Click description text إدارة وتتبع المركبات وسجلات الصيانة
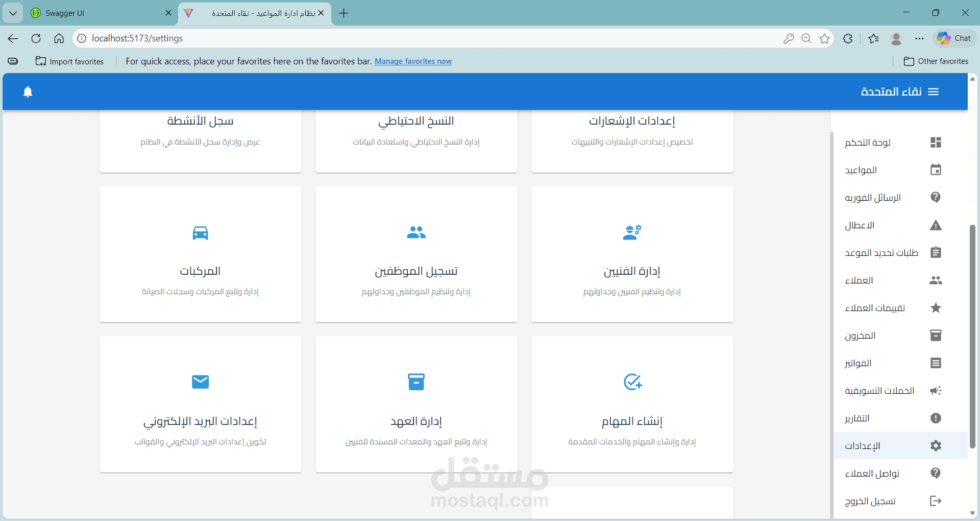Viewport: 980px width, 521px height. [200, 292]
